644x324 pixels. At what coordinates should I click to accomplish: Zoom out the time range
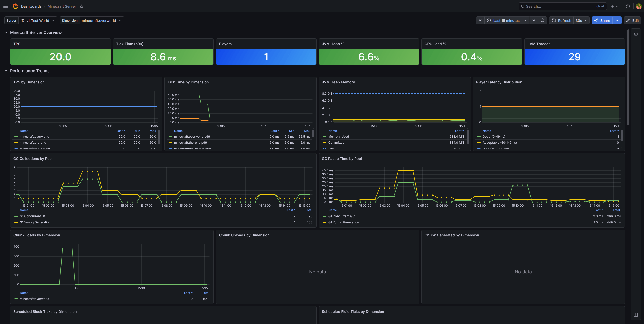(543, 20)
